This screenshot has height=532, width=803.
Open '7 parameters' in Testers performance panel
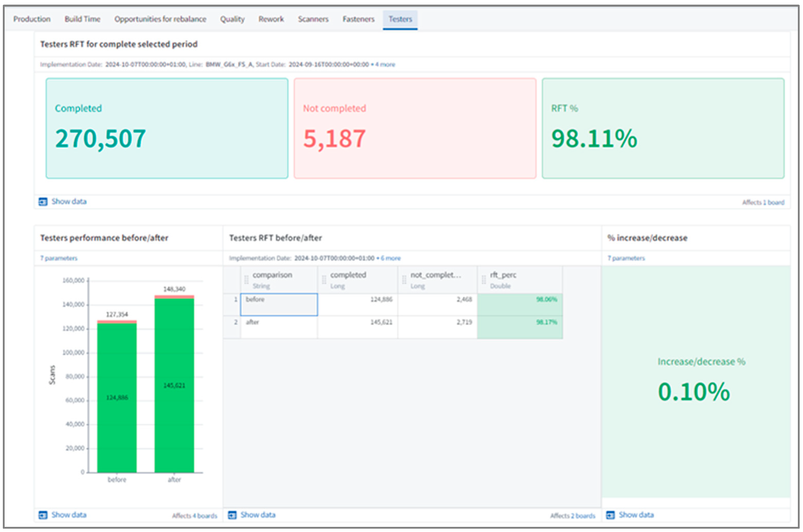[x=59, y=258]
